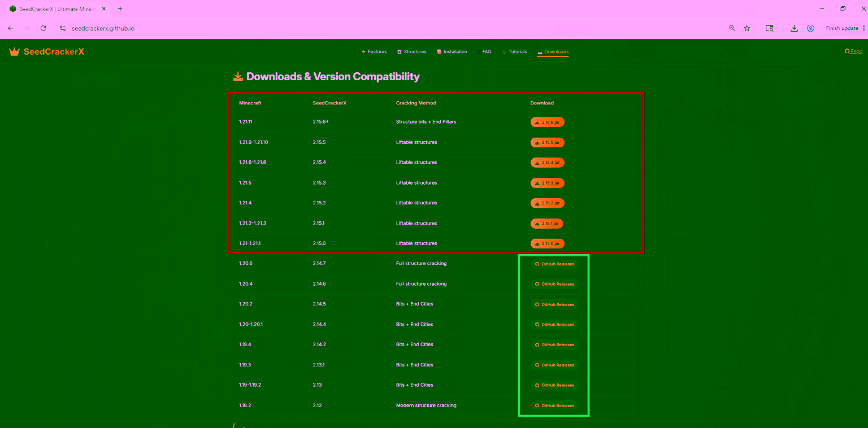Click the browser back arrow

(10, 28)
